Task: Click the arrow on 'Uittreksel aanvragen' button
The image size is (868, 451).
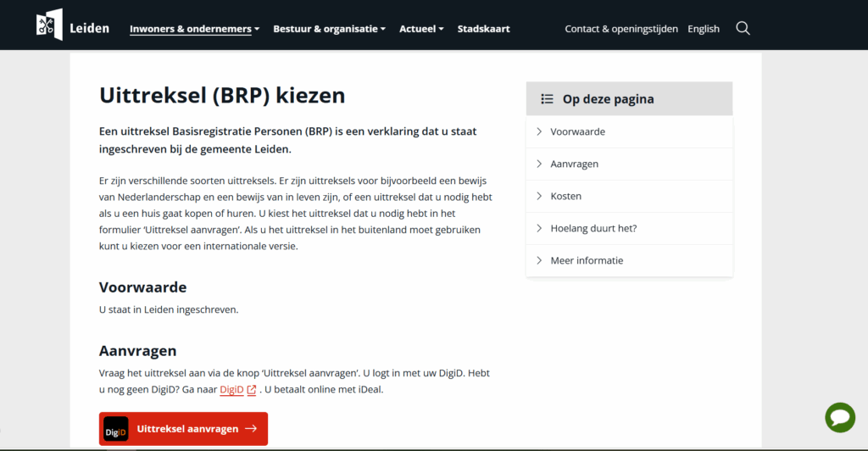Action: [251, 429]
